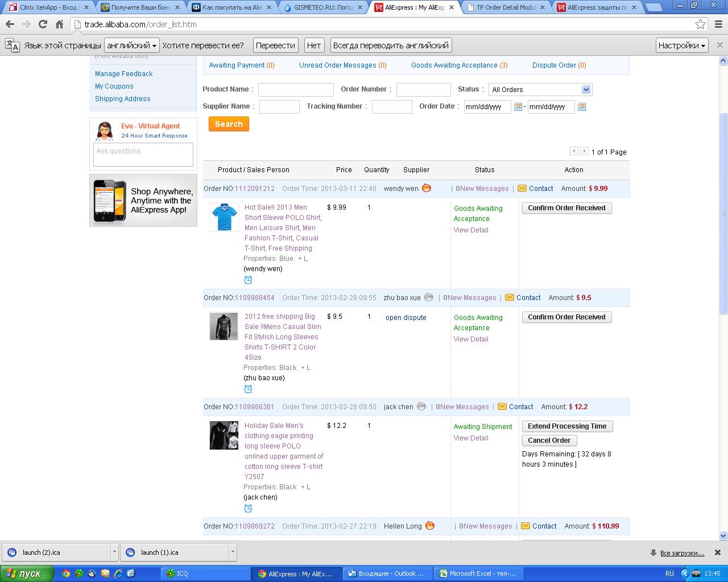
Task: Open the end date calendar picker icon
Action: [581, 107]
